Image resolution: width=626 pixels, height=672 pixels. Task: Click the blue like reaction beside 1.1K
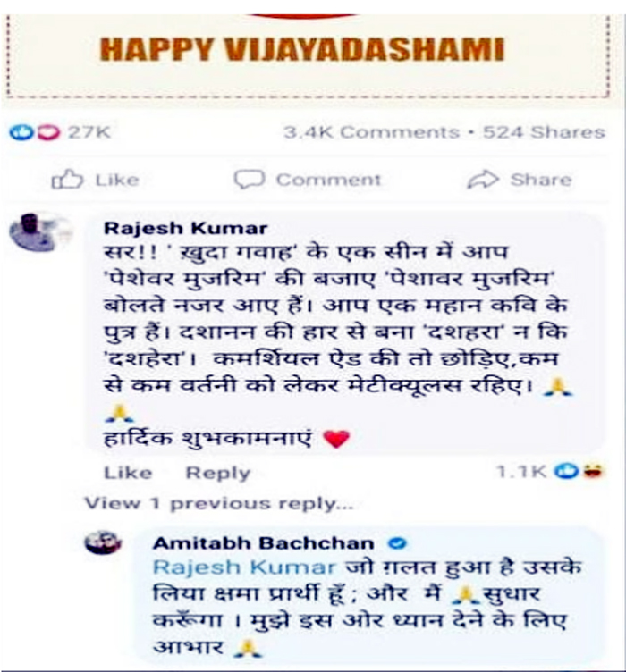click(566, 471)
